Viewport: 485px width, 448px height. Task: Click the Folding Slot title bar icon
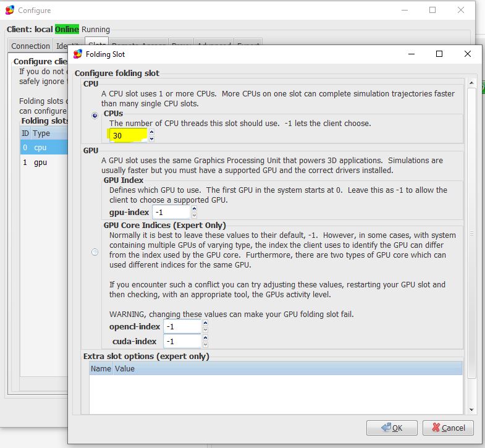pos(78,54)
